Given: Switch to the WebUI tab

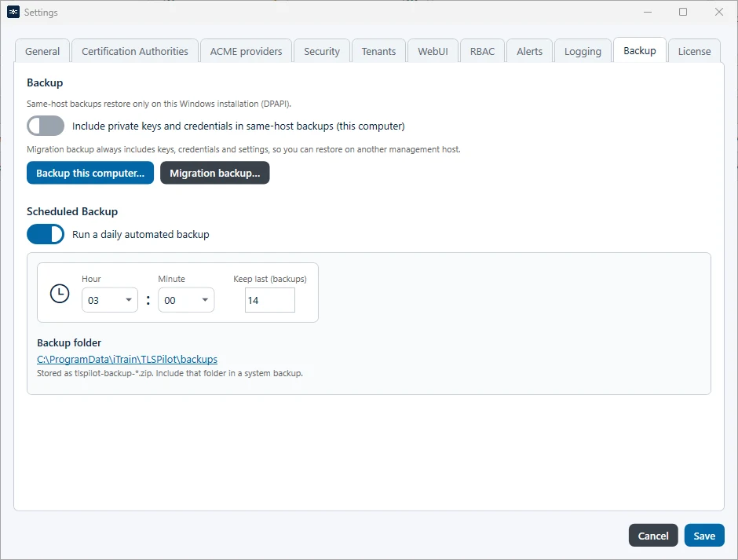Looking at the screenshot, I should (x=433, y=51).
